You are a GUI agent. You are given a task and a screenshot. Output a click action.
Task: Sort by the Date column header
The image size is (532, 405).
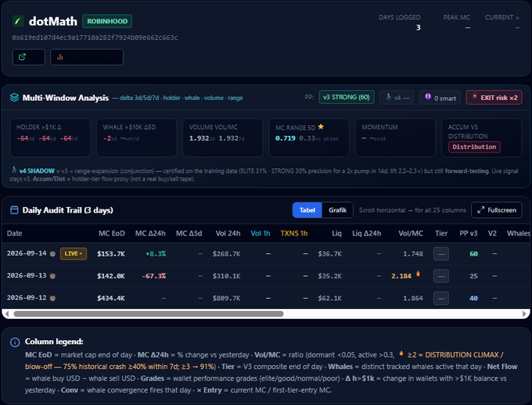(15, 233)
